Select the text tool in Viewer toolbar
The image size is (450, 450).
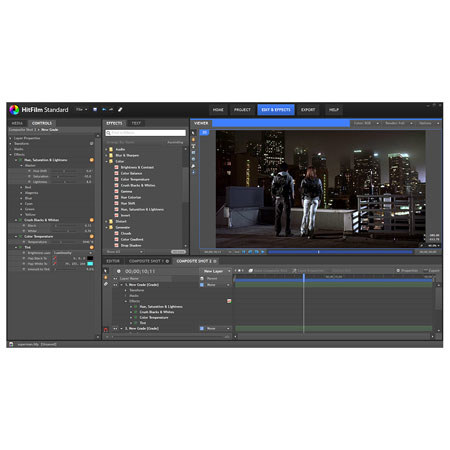click(x=193, y=146)
